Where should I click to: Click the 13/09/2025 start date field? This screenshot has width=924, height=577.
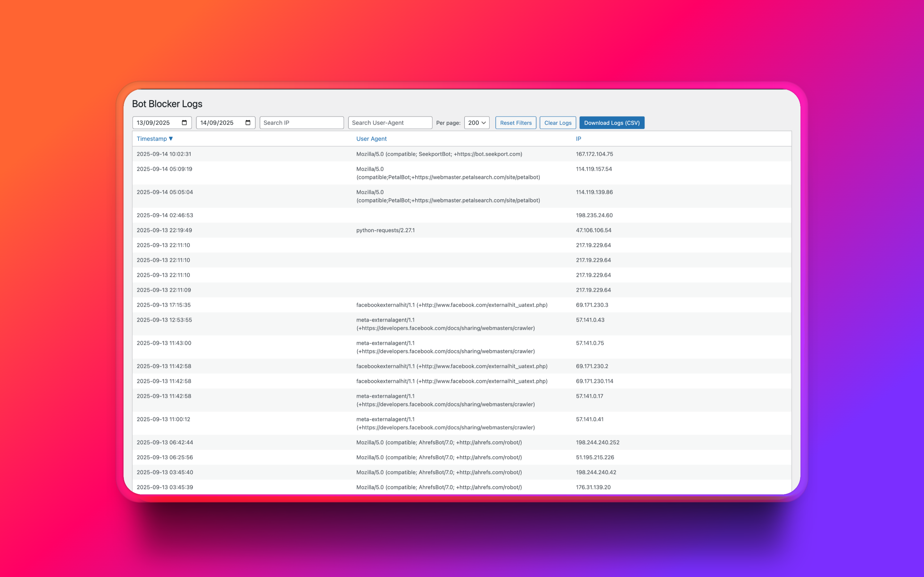coord(154,122)
